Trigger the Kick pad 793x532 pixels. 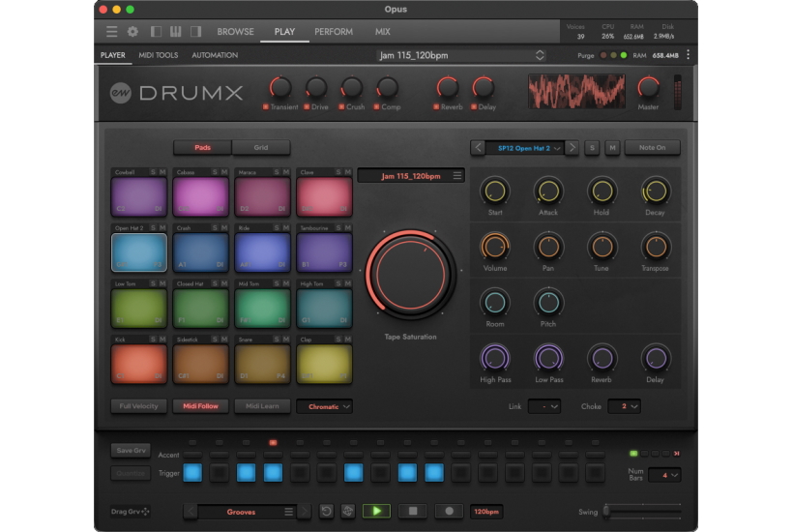(x=139, y=364)
